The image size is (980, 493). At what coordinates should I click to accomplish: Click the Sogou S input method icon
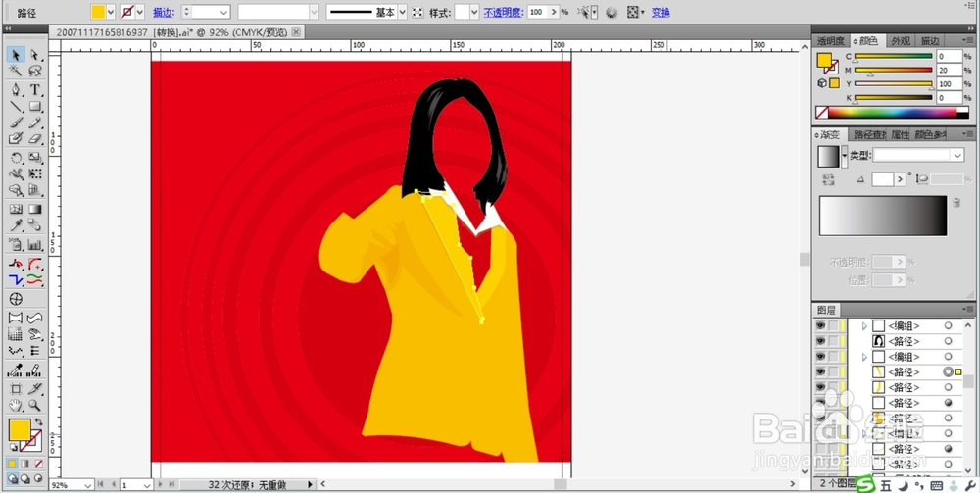click(865, 485)
